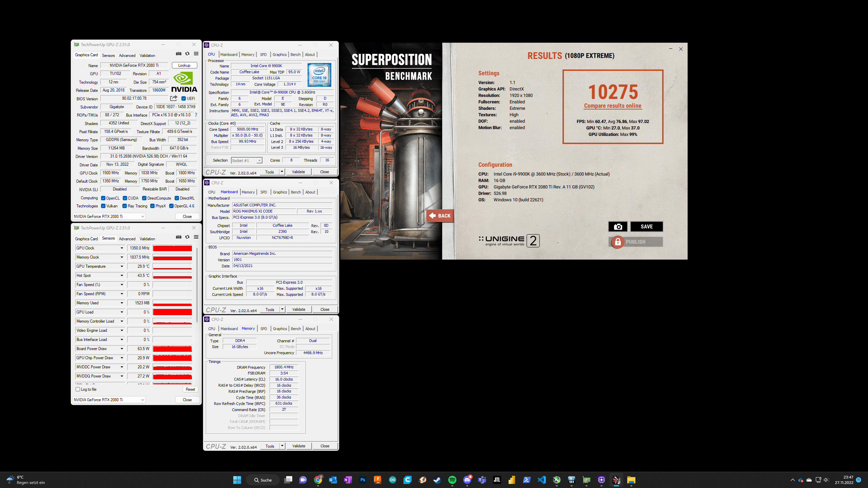Screen dimensions: 868x488
Task: Open Discord from the taskbar
Action: click(467, 480)
